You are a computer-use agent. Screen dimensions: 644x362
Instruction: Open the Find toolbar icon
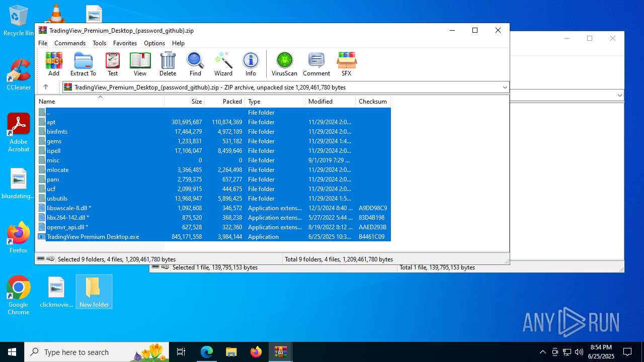click(195, 64)
